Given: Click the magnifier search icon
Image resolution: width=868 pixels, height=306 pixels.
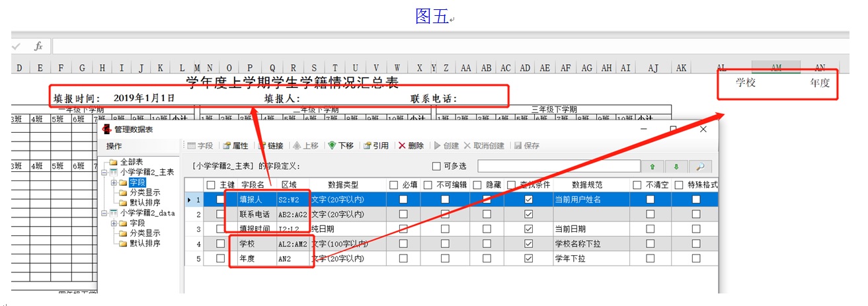Looking at the screenshot, I should click(700, 167).
